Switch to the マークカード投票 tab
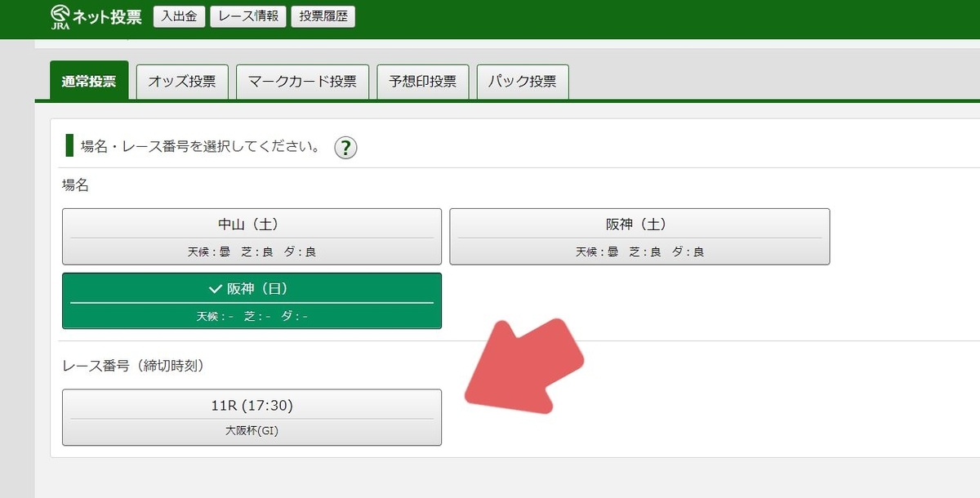The image size is (980, 498). coord(302,82)
